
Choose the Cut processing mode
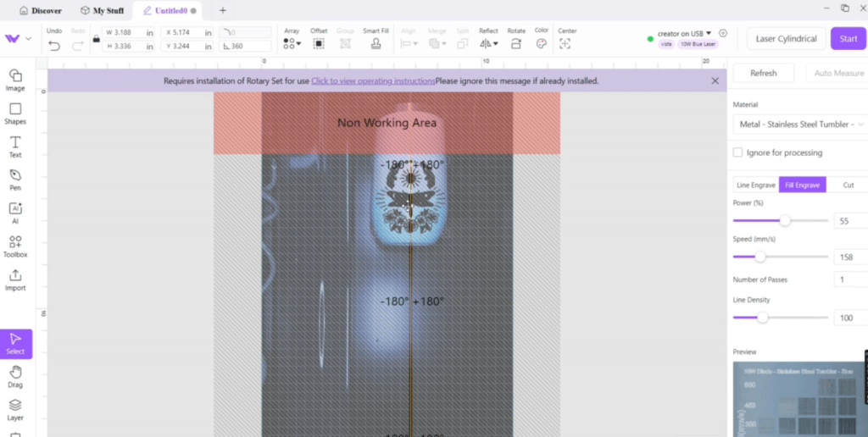tap(848, 185)
